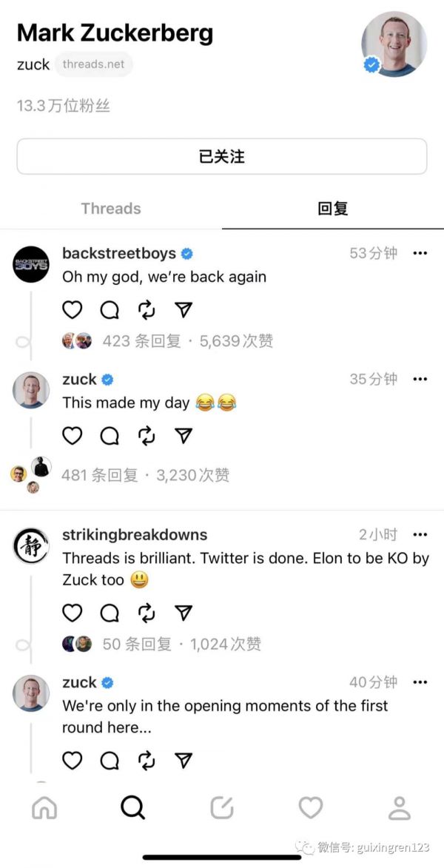Like zuck's 'opening moments' reply
444x868 pixels.
tap(72, 761)
